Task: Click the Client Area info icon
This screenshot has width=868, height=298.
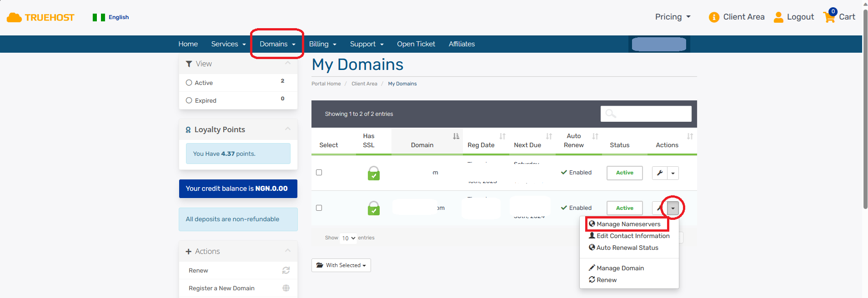Action: pos(714,17)
